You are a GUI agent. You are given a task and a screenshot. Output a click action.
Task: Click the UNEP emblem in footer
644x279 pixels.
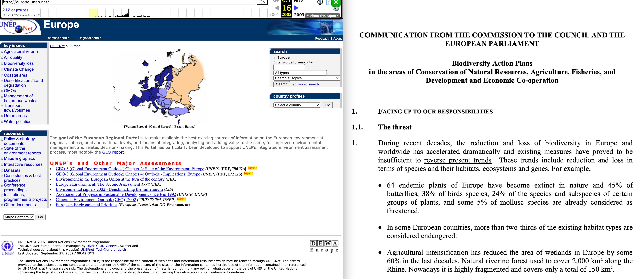(x=7, y=247)
